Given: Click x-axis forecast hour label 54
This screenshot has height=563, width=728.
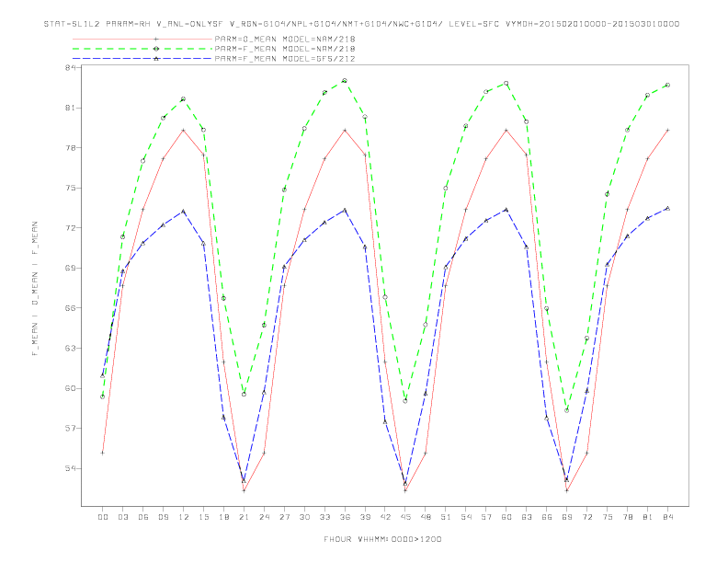Looking at the screenshot, I should pyautogui.click(x=466, y=517).
